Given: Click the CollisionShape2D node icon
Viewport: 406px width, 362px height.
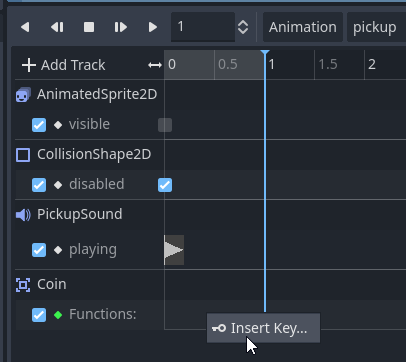Looking at the screenshot, I should (x=23, y=155).
